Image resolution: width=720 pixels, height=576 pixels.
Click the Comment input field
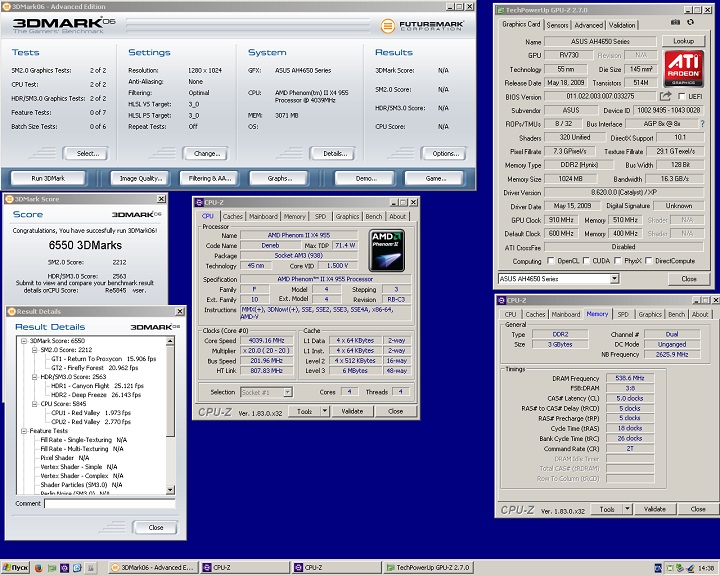(x=108, y=504)
